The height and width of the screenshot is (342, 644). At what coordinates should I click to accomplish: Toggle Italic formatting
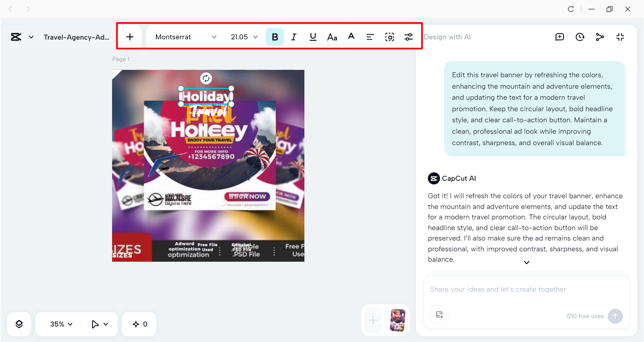pos(294,37)
